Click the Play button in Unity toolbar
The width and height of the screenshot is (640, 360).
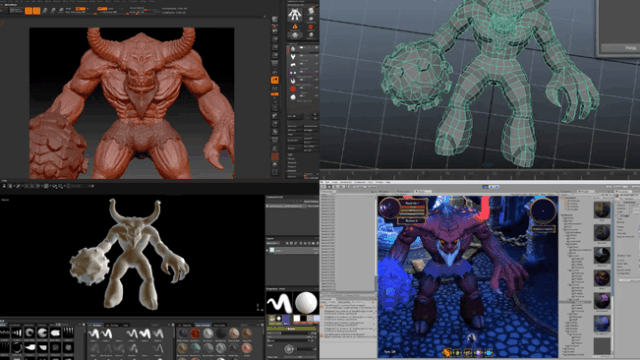point(485,187)
